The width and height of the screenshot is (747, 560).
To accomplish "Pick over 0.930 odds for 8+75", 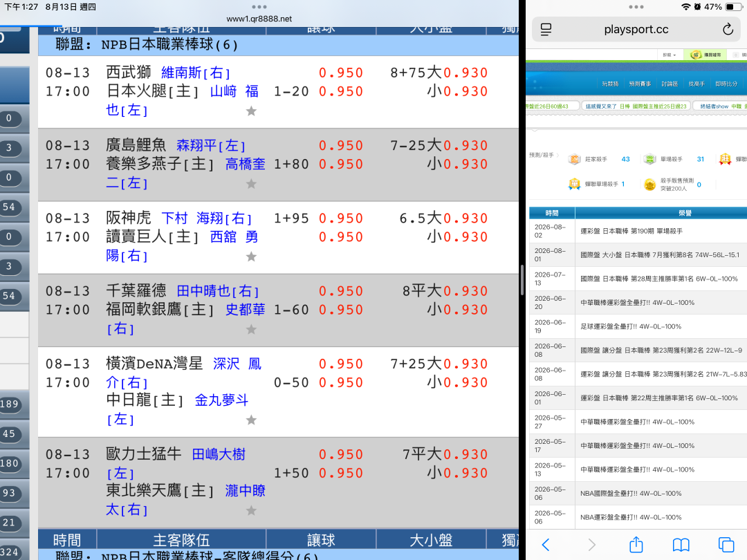I will tap(465, 73).
